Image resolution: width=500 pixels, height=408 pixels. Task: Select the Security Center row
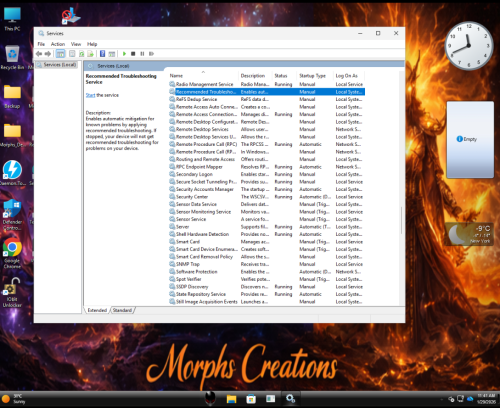tap(267, 197)
